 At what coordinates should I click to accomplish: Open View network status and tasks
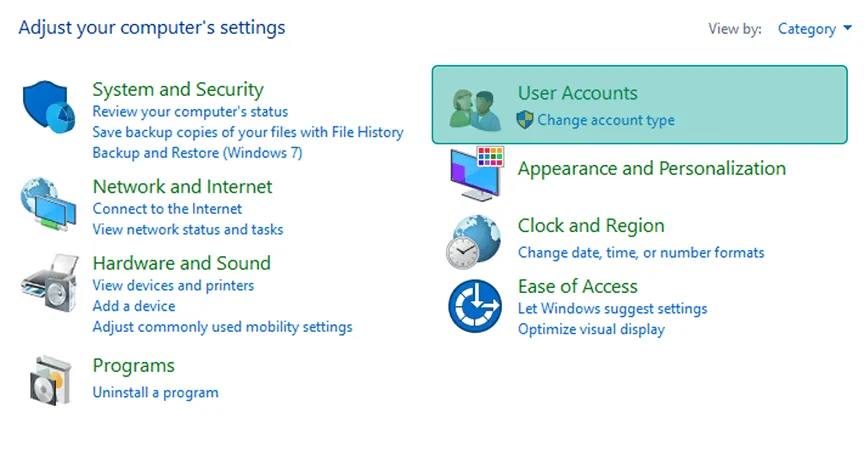tap(188, 229)
